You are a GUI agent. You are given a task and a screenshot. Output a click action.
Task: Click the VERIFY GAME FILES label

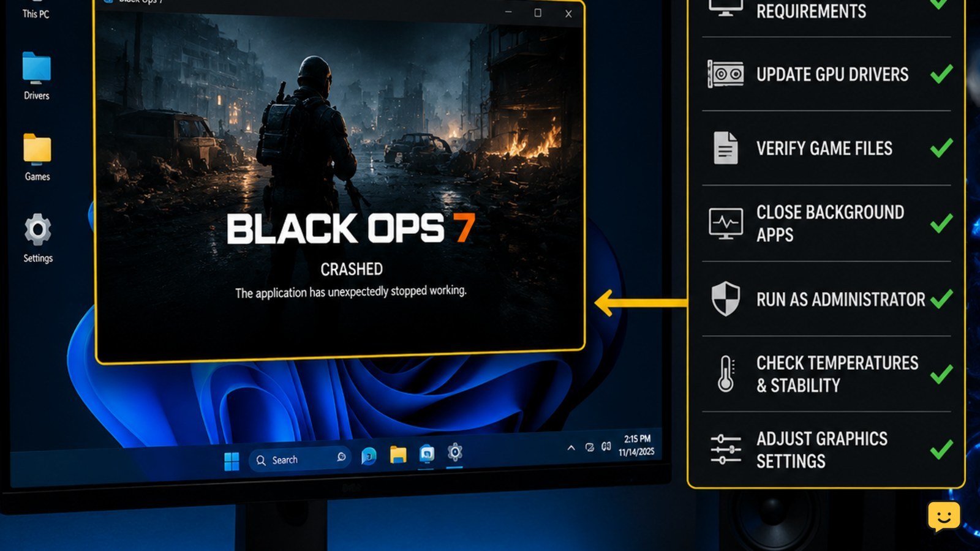point(824,148)
